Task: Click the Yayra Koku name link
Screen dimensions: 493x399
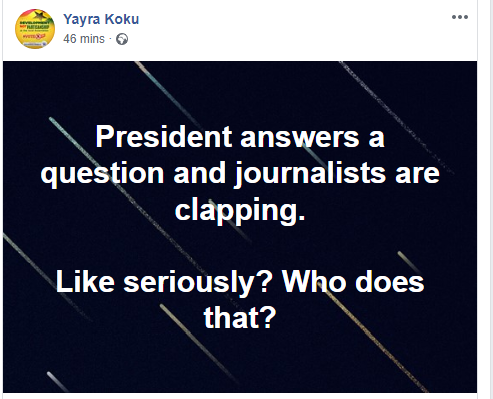Action: (x=101, y=19)
